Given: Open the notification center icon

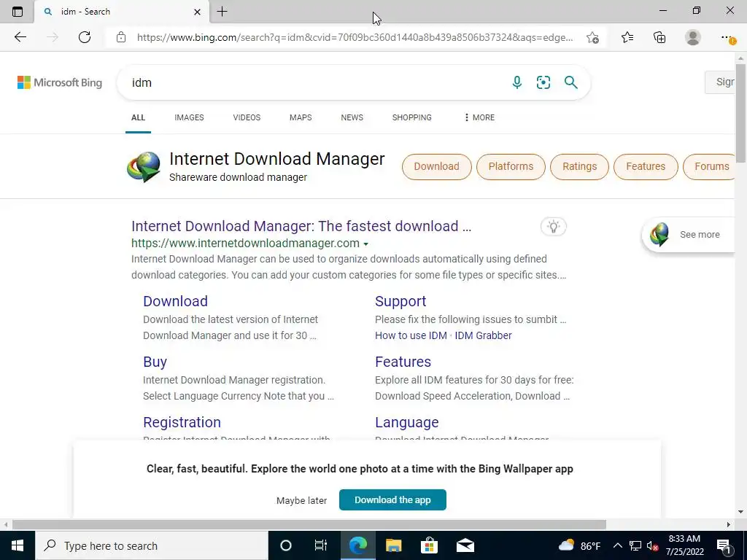Looking at the screenshot, I should pos(724,545).
